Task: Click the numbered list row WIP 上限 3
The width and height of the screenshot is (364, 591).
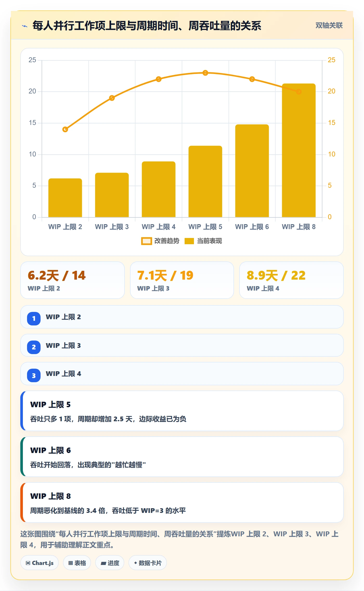Action: 182,345
